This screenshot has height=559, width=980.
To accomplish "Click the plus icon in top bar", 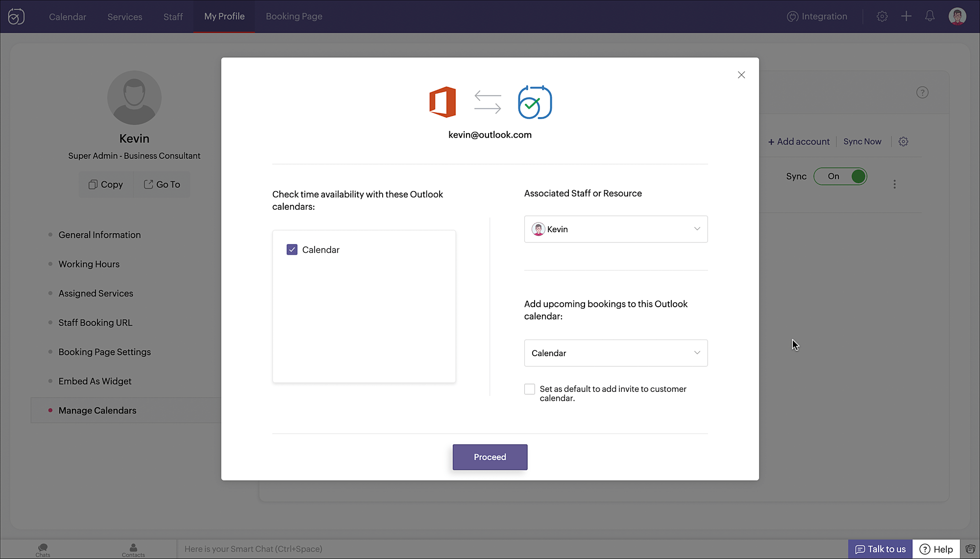I will coord(906,16).
